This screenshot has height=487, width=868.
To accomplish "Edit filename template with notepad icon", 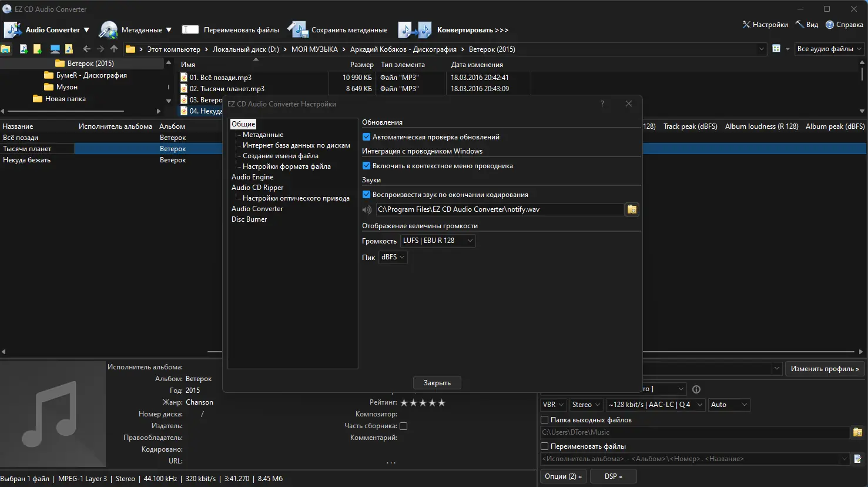I will (x=857, y=459).
